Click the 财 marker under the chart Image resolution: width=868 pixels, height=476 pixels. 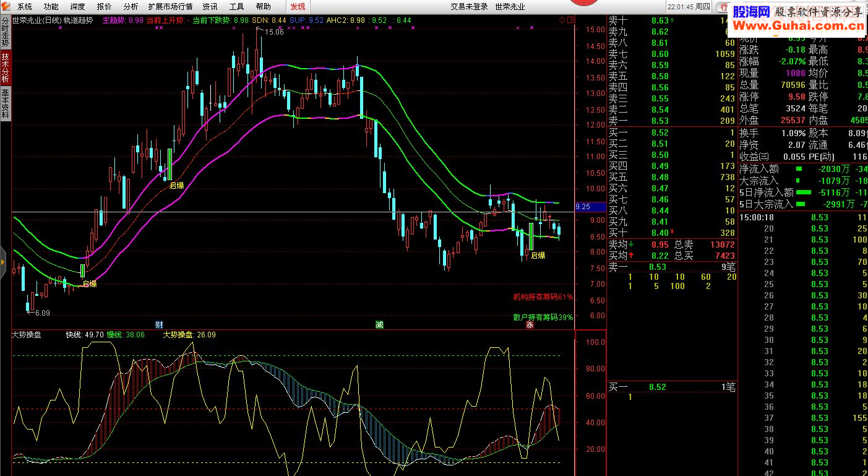(x=159, y=324)
